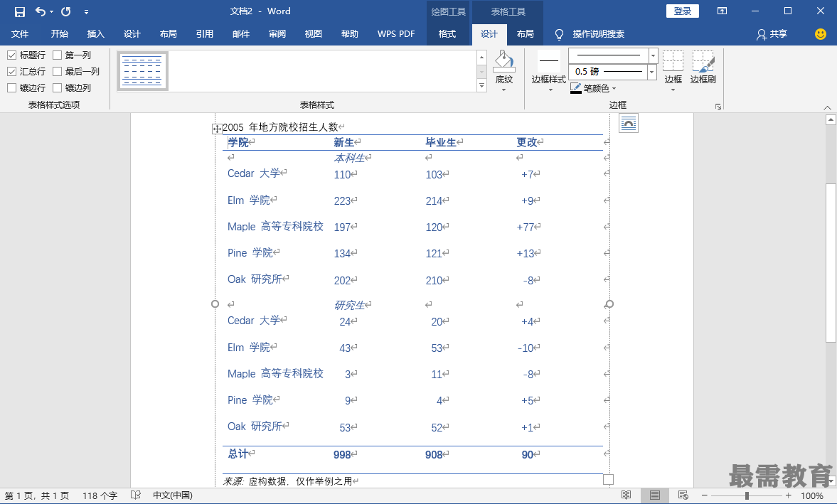Open the 底纹 dropdown arrow
The width and height of the screenshot is (837, 504).
504,90
